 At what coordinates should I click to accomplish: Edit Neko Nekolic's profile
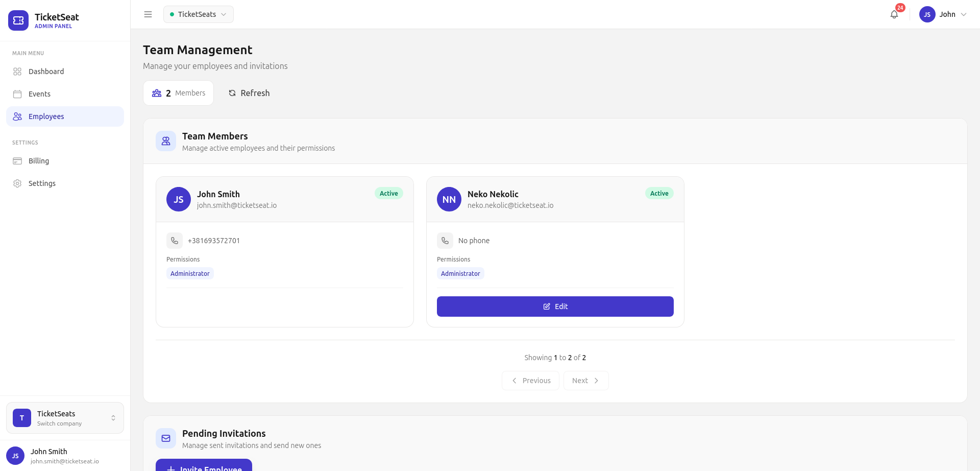click(555, 307)
